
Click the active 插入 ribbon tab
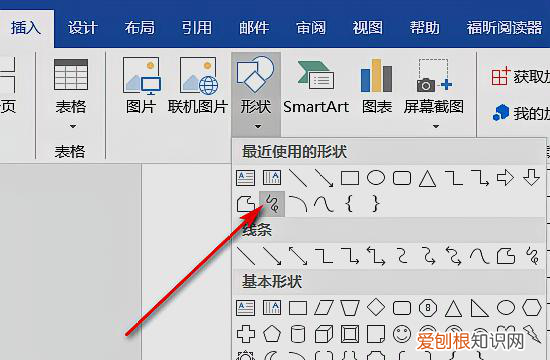[x=26, y=27]
